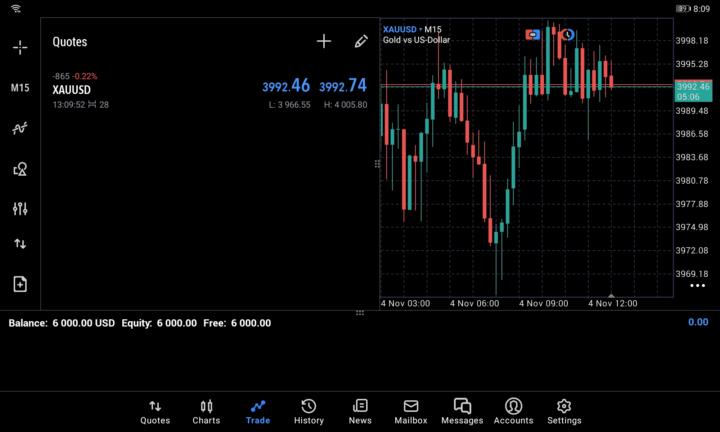This screenshot has height=432, width=720.
Task: Open chart settings sliders icon
Action: pos(20,209)
